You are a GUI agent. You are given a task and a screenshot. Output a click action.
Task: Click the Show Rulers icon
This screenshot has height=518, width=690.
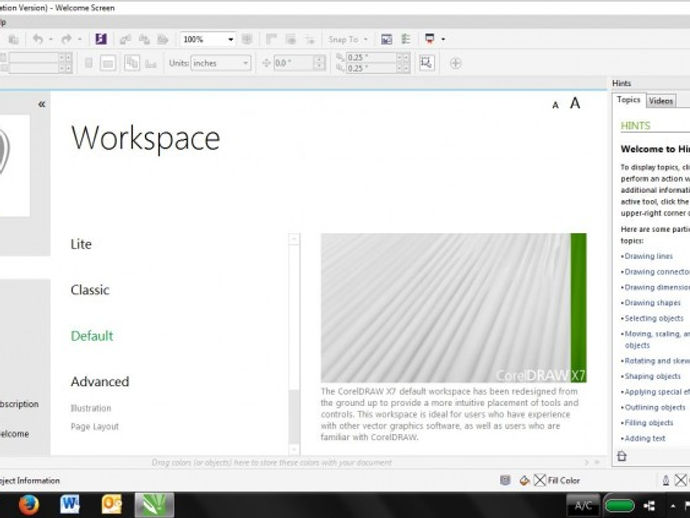tap(271, 39)
